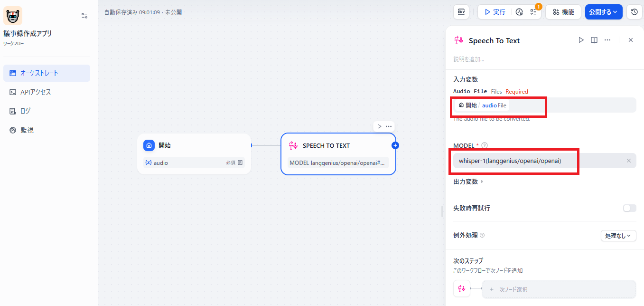Open the split-view icon in Speech To Text header
Viewport: 644px width, 306px height.
[x=594, y=40]
